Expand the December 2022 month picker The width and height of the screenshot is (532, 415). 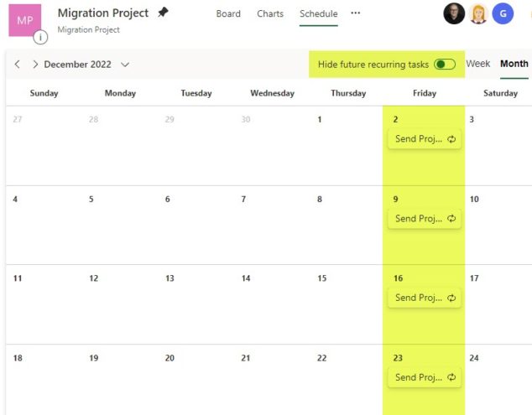tap(125, 65)
